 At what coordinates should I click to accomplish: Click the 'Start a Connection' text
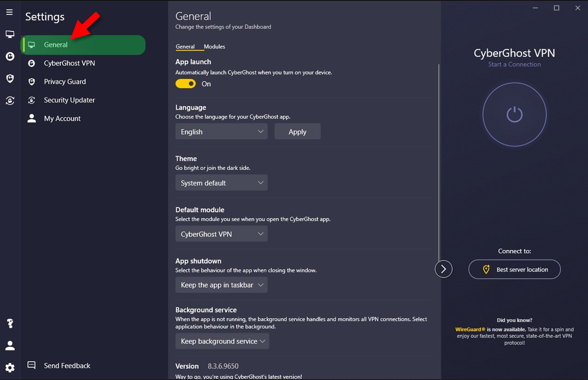[x=514, y=64]
